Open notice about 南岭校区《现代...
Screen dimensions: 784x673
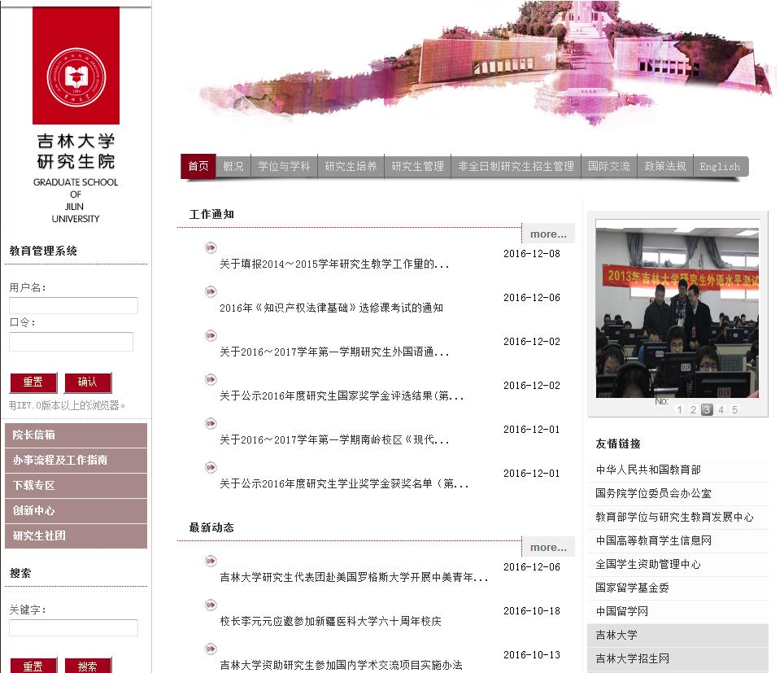(334, 439)
